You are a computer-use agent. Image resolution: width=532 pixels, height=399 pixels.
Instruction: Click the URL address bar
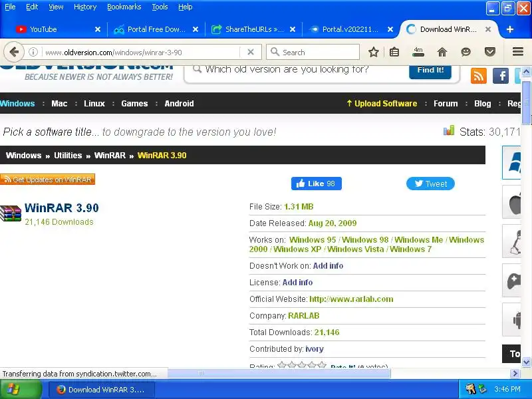click(x=141, y=53)
